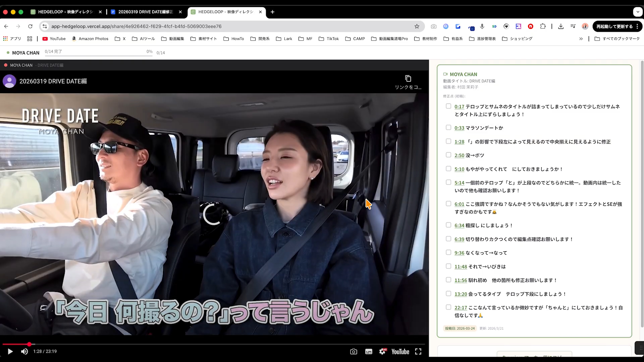The width and height of the screenshot is (644, 362).
Task: Mark the 2:50 没→ボツ fix as done
Action: pos(448,155)
